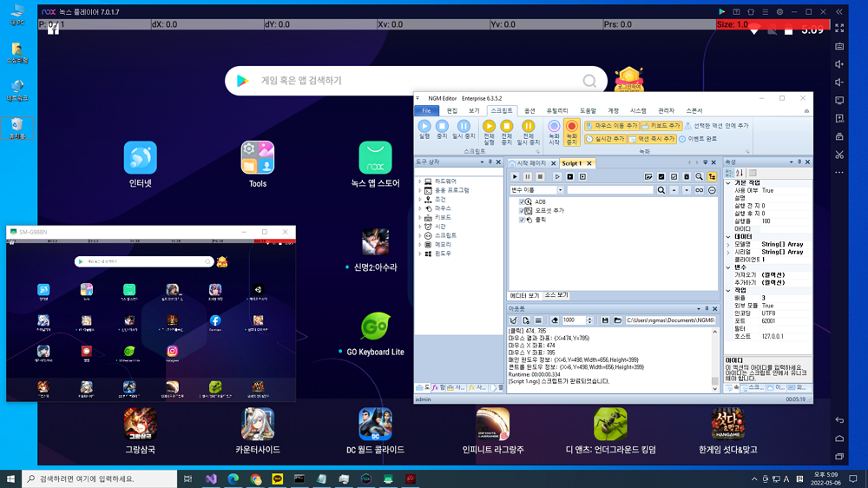Click 키보드 추가 button

click(x=661, y=126)
